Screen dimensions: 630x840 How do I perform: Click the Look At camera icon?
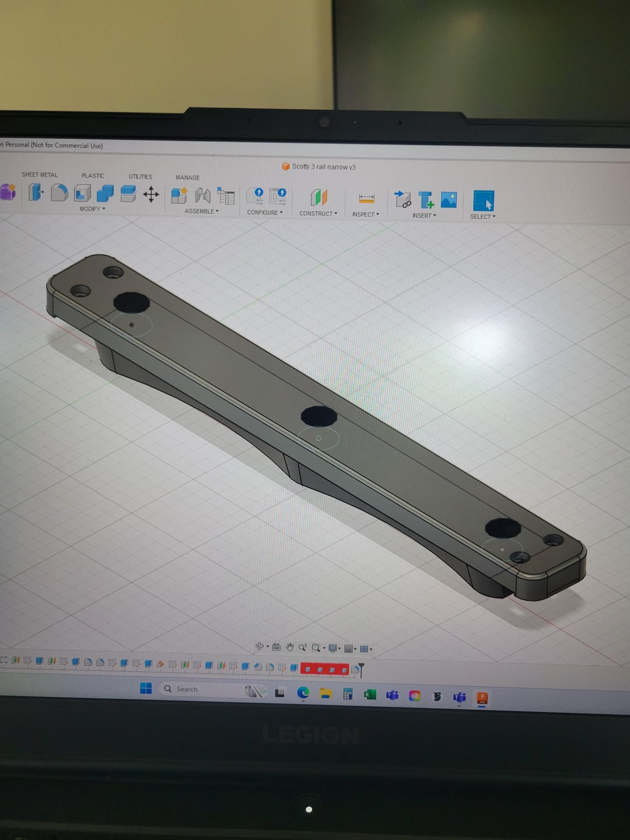(x=276, y=647)
